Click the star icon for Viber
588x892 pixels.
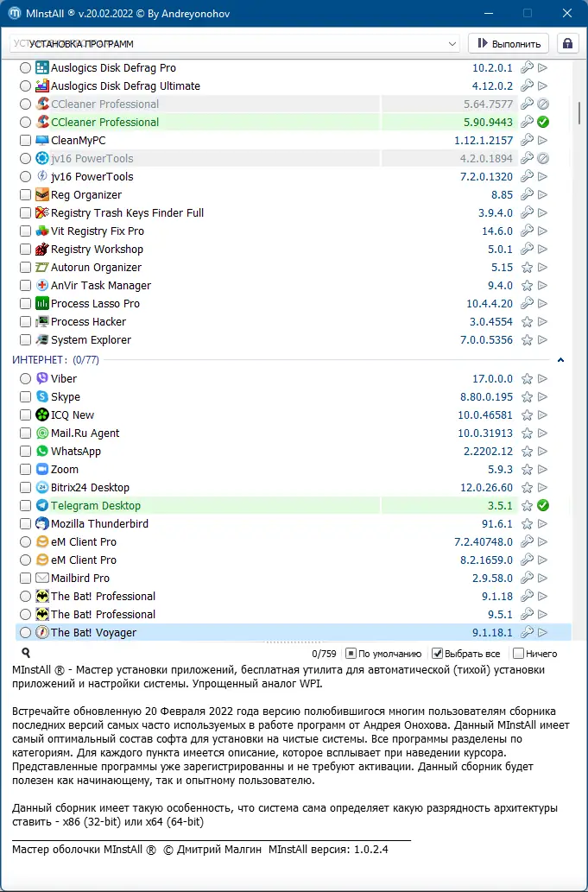click(527, 379)
